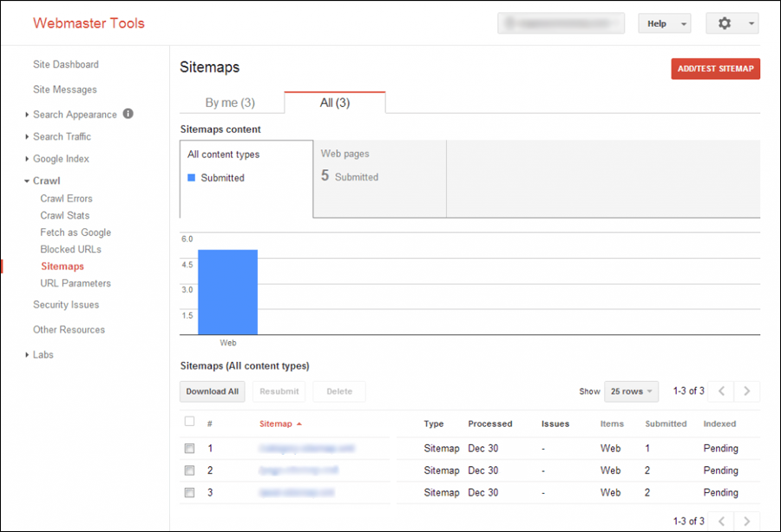
Task: Collapse the Crawl section in the sidebar
Action: (25, 181)
